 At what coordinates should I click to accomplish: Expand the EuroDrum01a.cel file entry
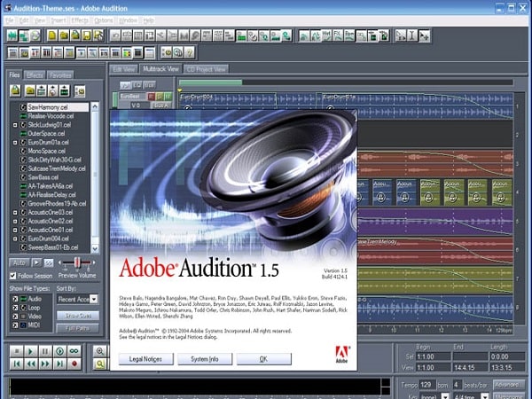15,143
